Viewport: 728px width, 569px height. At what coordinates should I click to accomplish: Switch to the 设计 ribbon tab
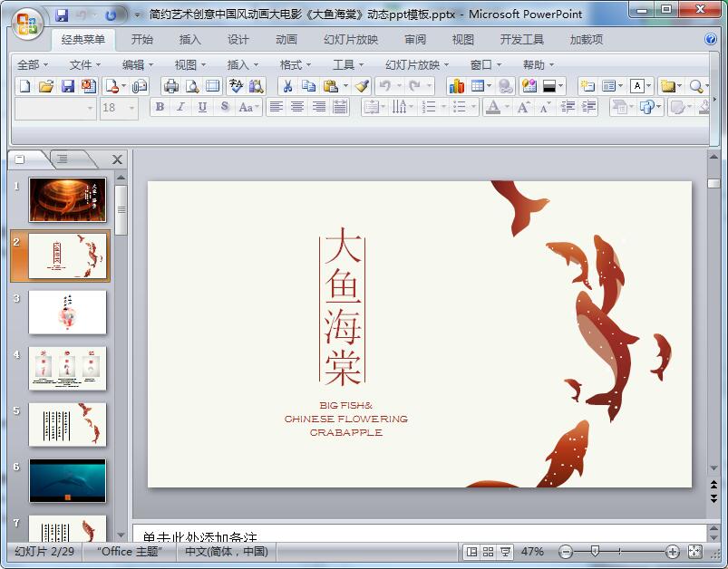click(x=238, y=40)
